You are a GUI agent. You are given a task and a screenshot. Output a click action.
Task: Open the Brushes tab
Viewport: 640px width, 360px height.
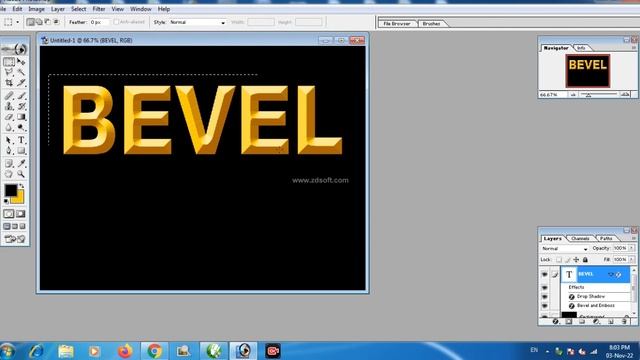pos(431,24)
